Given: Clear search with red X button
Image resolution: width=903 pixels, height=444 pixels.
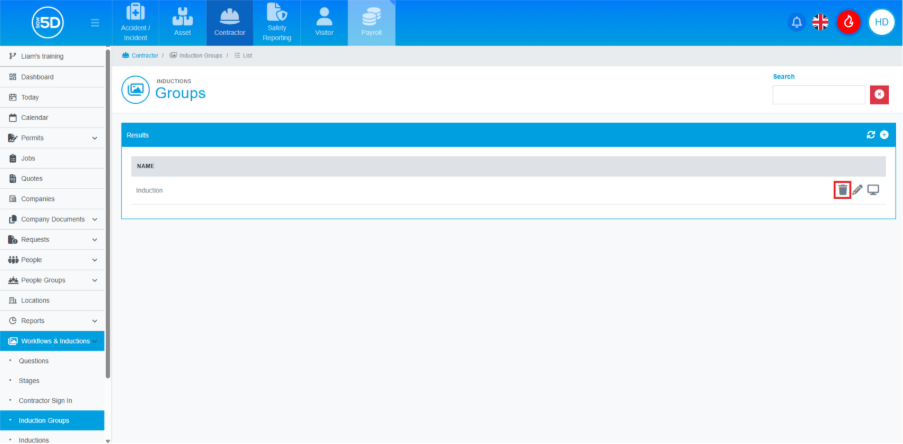Looking at the screenshot, I should tap(879, 95).
